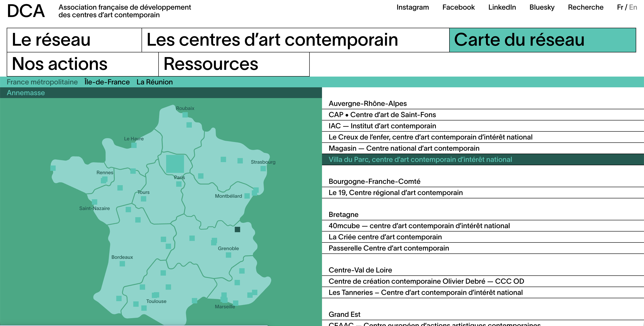Click the Roubaix map marker square

[185, 115]
